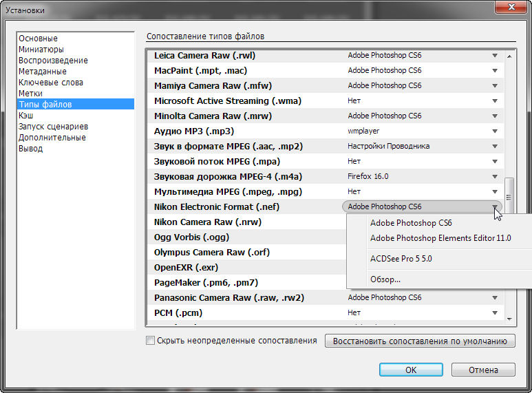The image size is (532, 393).
Task: Click the Leica Camera Raw (.rwl) label
Action: click(204, 56)
